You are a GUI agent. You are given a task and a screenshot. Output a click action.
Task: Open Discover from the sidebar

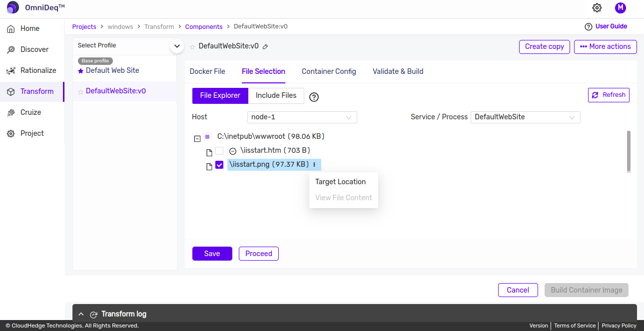(x=34, y=49)
